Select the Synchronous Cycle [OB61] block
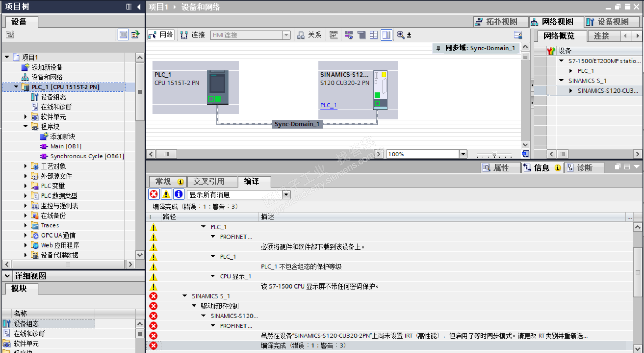644x353 pixels. tap(87, 156)
